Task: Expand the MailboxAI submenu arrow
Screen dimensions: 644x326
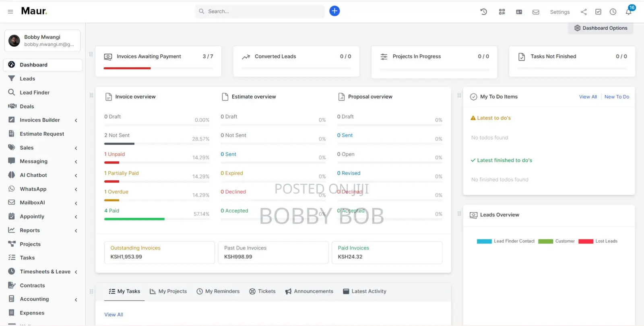Action: (76, 203)
